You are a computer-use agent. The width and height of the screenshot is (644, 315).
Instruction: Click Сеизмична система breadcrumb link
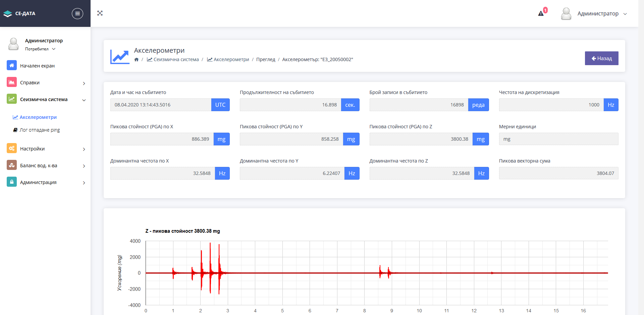tap(176, 59)
